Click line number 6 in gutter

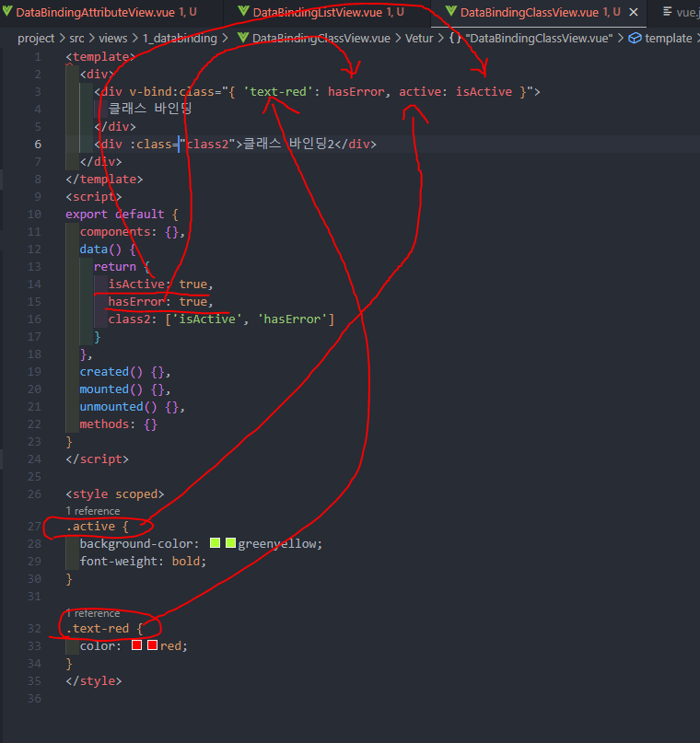click(38, 144)
